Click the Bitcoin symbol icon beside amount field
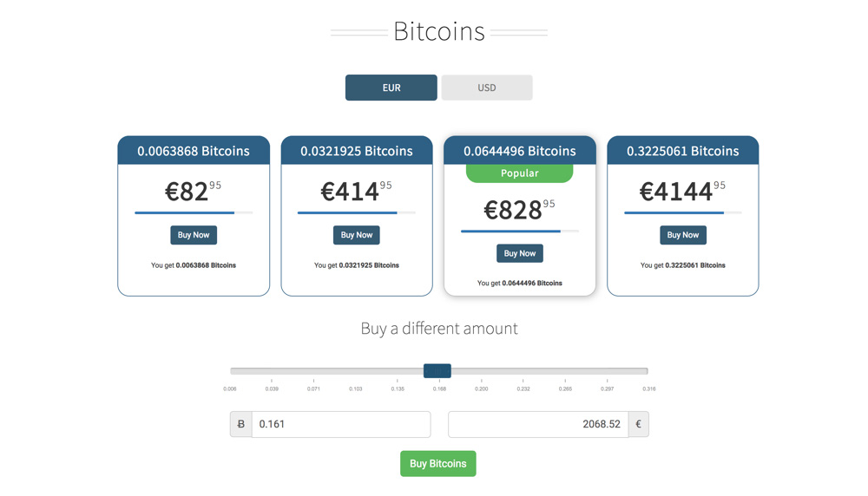Viewport: 868px width, 496px height. [x=240, y=424]
